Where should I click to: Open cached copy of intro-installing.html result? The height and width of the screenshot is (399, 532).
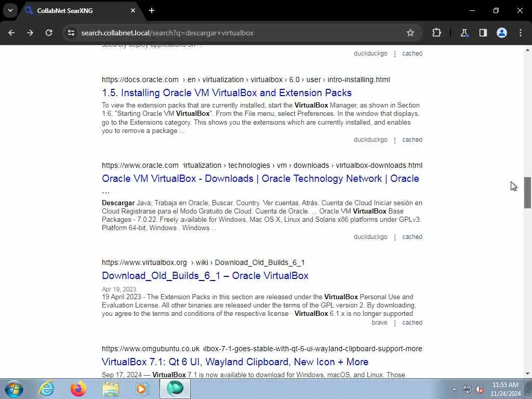click(x=412, y=140)
